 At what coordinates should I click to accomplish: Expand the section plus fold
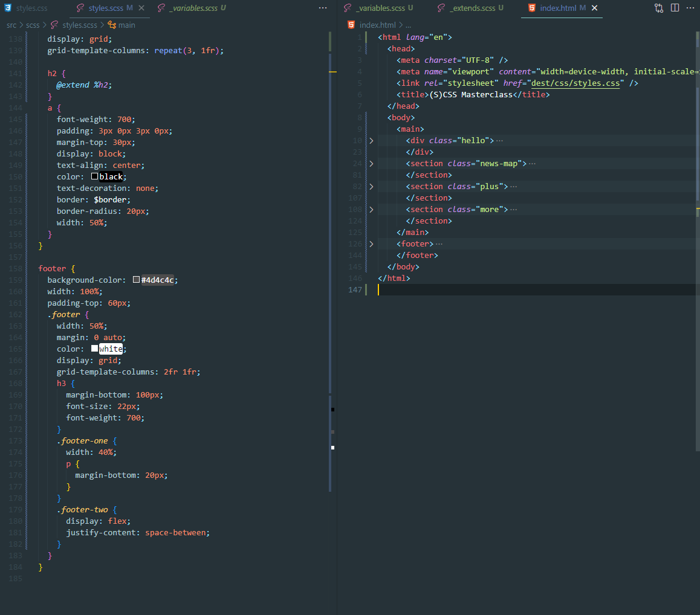click(371, 187)
